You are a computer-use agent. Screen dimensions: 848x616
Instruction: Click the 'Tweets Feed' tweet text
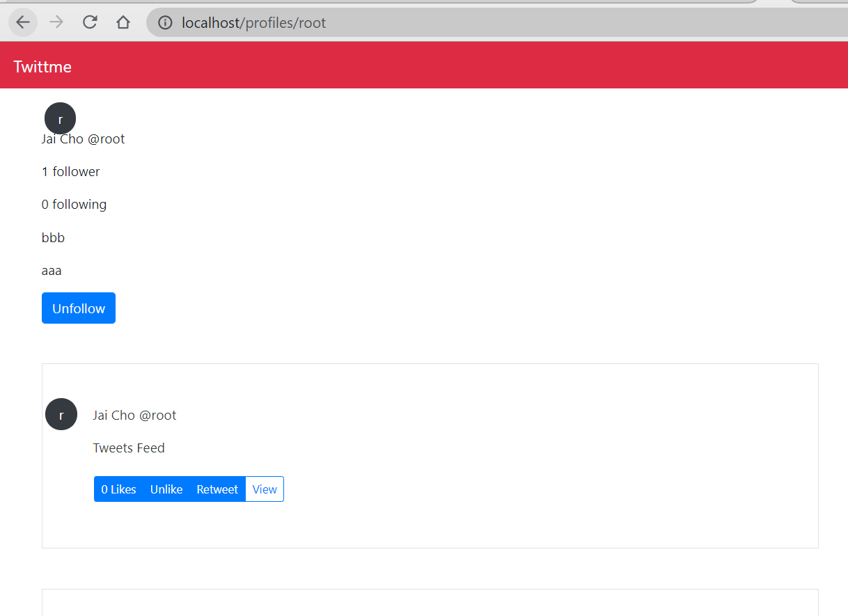[x=129, y=448]
